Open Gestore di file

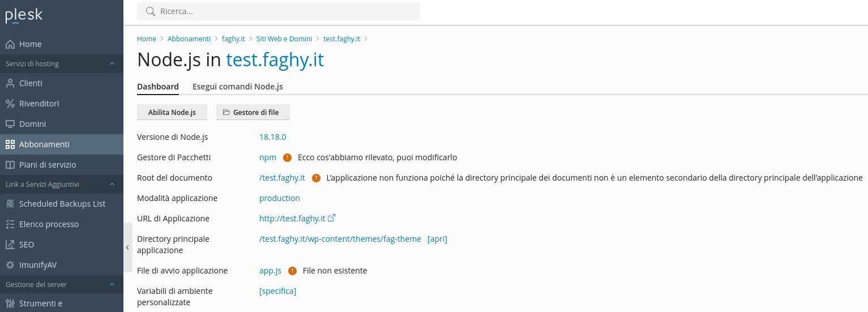click(253, 112)
